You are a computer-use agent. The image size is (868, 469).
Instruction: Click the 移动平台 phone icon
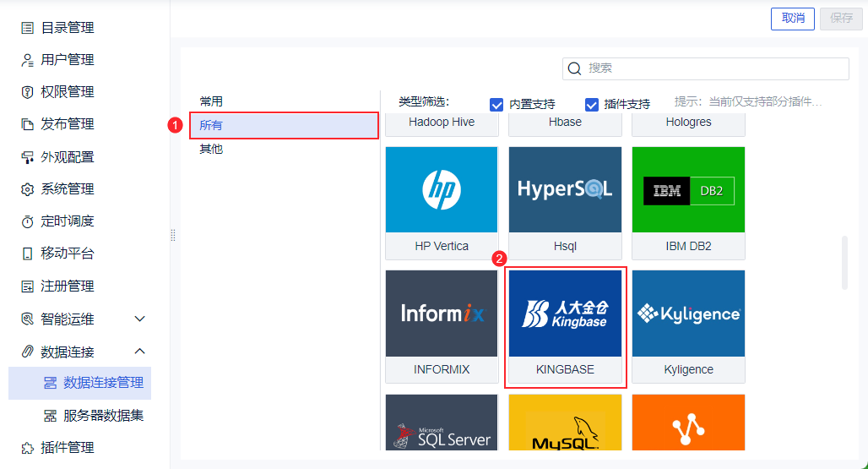pos(27,254)
